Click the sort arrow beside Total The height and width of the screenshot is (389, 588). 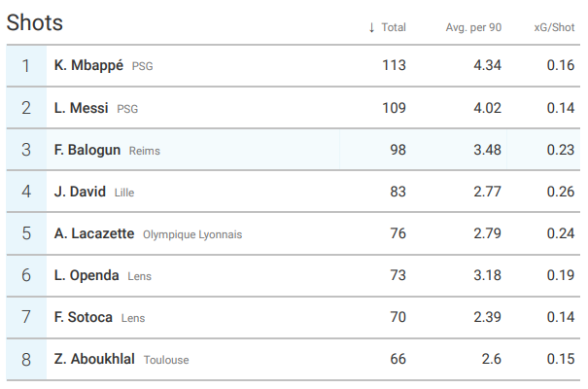(371, 27)
